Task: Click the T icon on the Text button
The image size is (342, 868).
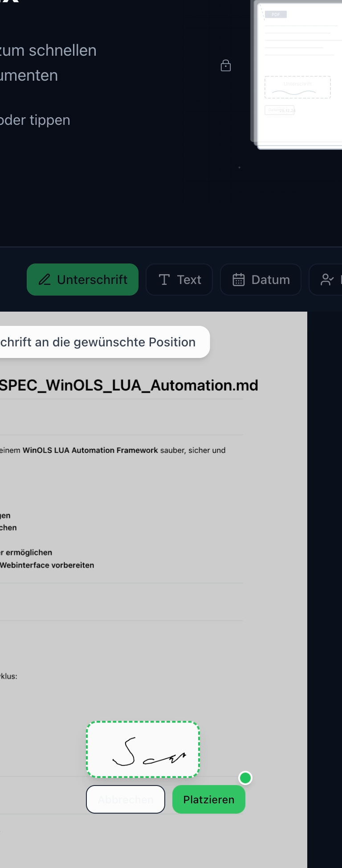Action: [x=164, y=280]
